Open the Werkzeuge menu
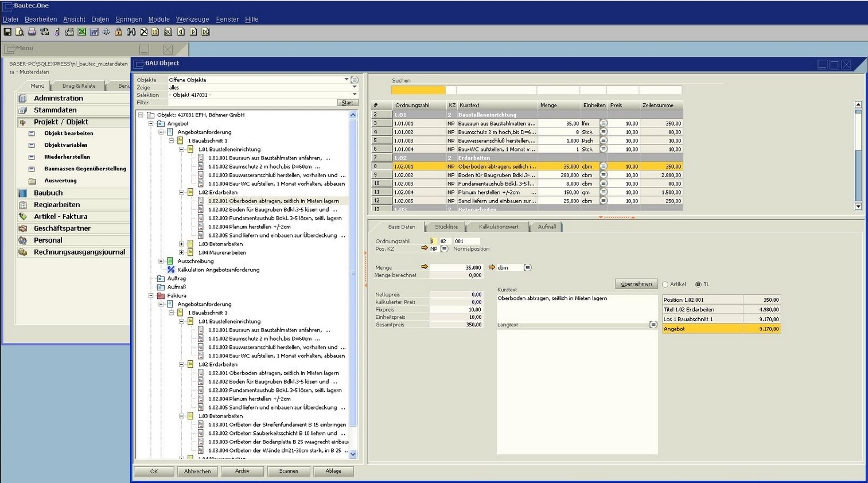Image resolution: width=868 pixels, height=483 pixels. tap(192, 19)
